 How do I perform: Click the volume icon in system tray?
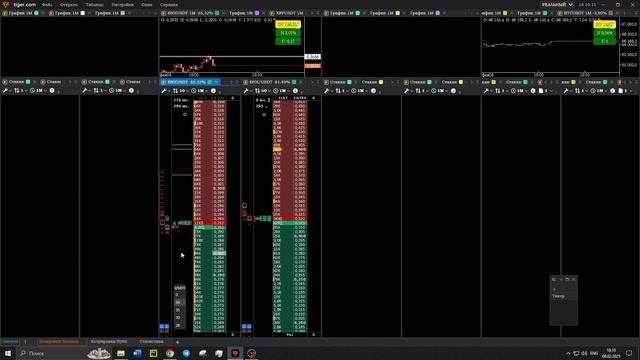584,353
